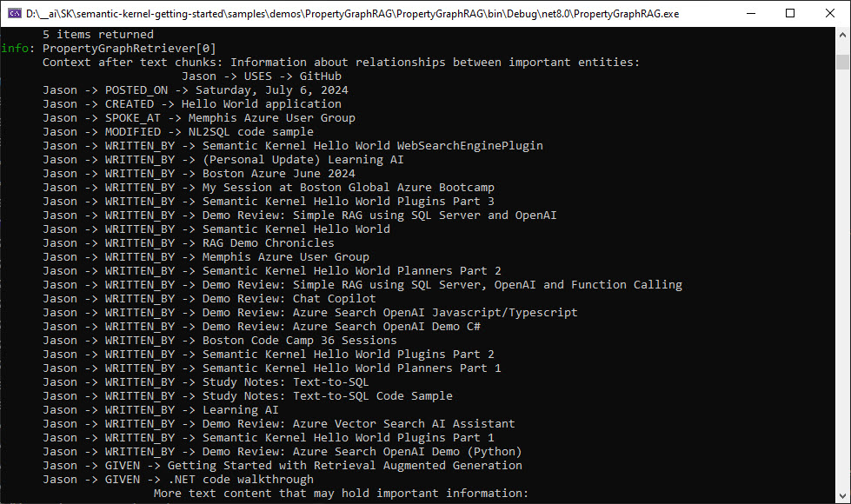This screenshot has width=851, height=504.
Task: Click the green 'info:' log label
Action: pos(18,49)
